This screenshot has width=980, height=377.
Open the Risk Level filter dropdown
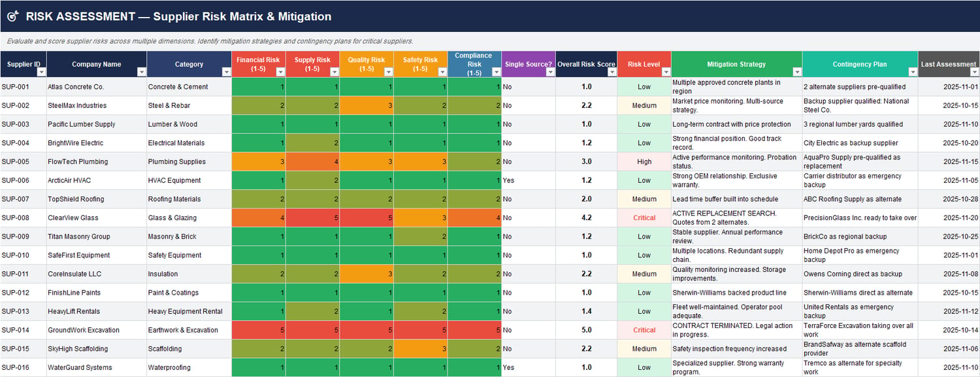(x=666, y=72)
